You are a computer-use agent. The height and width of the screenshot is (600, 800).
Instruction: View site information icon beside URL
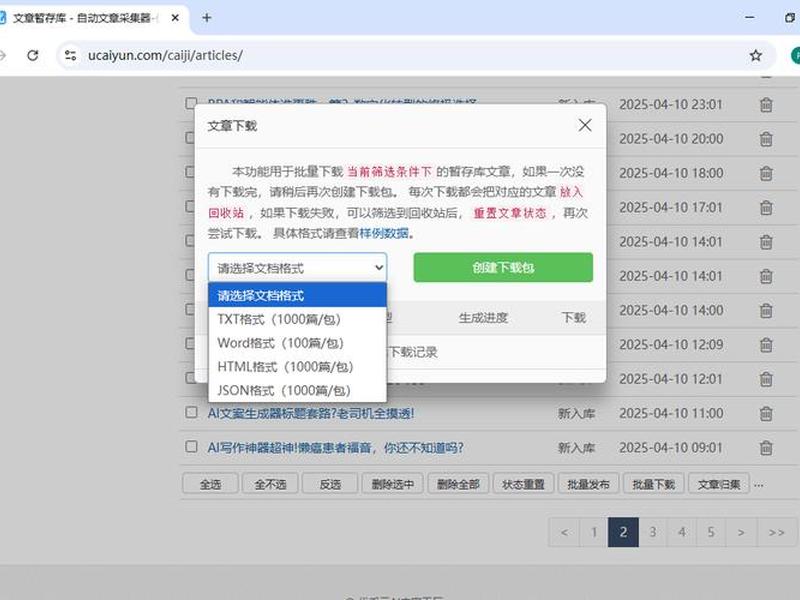(x=70, y=55)
